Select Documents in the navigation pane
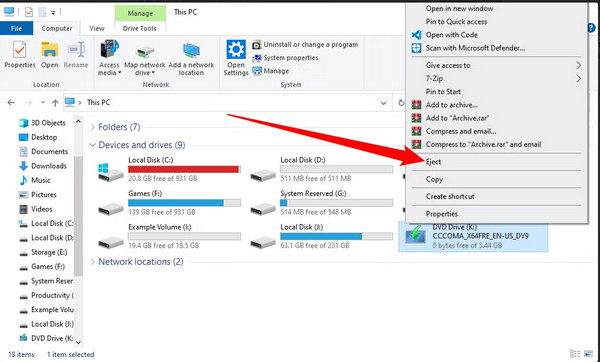Screen dimensions: 600x362 (x=43, y=152)
